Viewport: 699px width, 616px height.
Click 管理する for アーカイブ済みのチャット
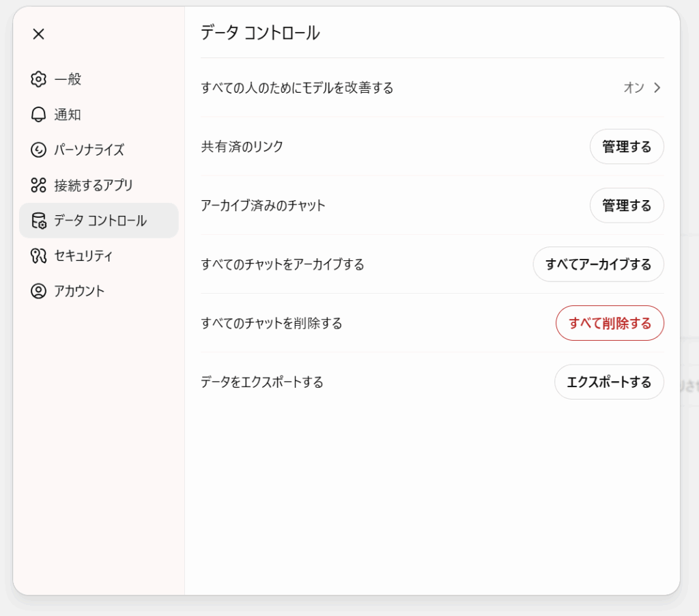point(627,205)
